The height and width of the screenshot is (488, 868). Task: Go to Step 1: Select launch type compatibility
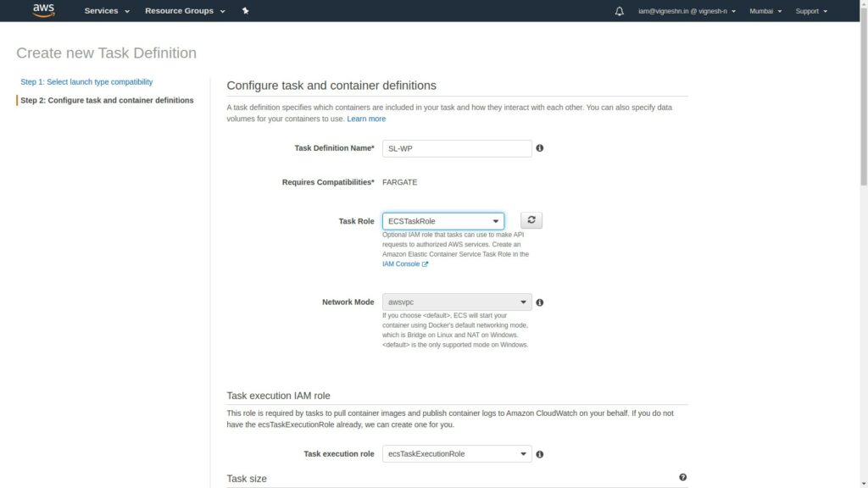coord(86,82)
